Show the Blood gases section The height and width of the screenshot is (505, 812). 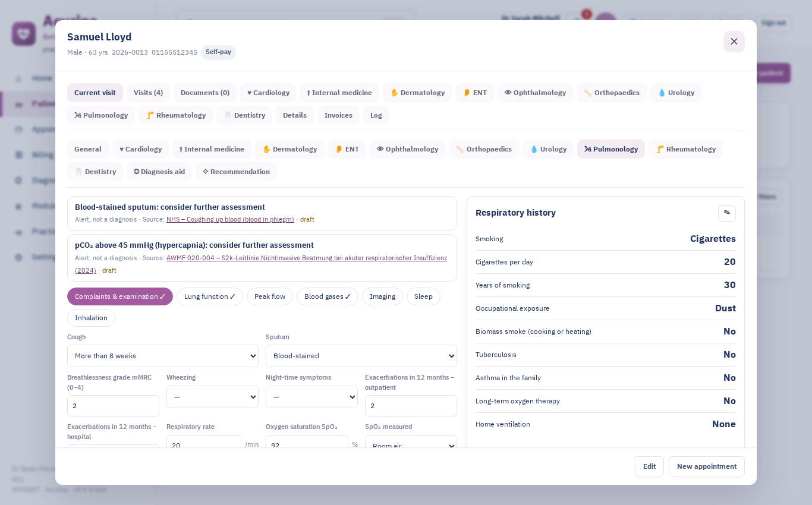tap(328, 296)
